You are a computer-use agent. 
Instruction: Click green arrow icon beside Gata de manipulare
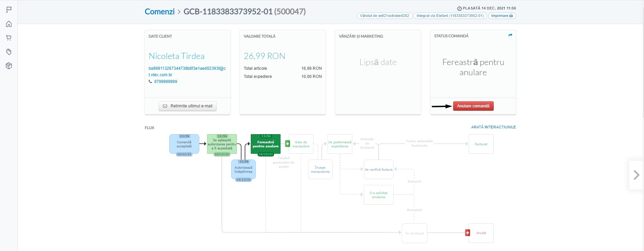click(x=287, y=144)
